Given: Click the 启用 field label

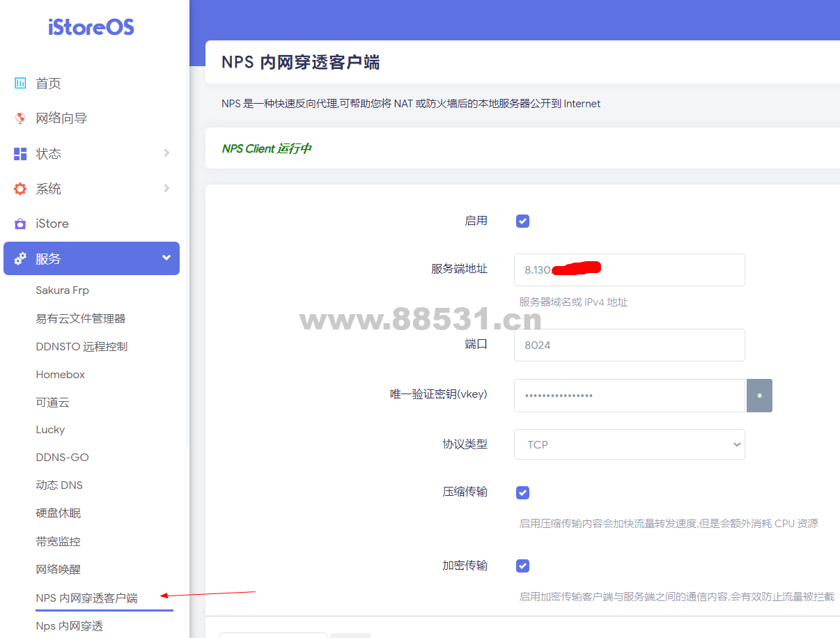Looking at the screenshot, I should point(476,221).
